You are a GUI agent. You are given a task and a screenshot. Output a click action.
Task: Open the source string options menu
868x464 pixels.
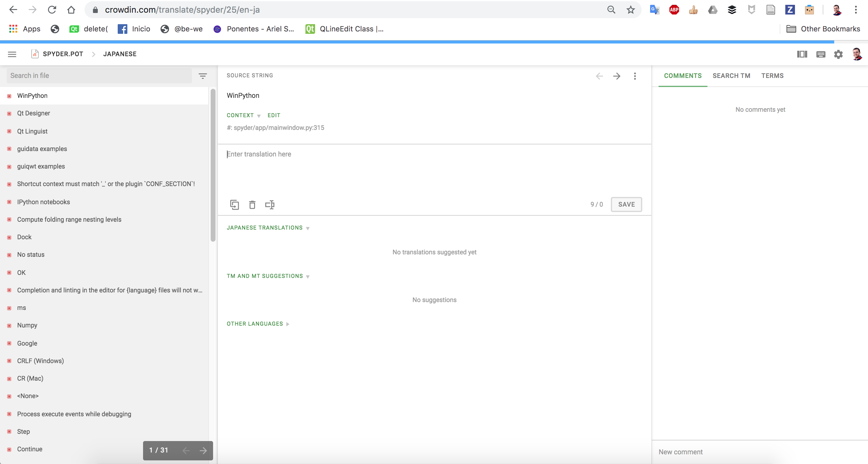click(x=635, y=76)
